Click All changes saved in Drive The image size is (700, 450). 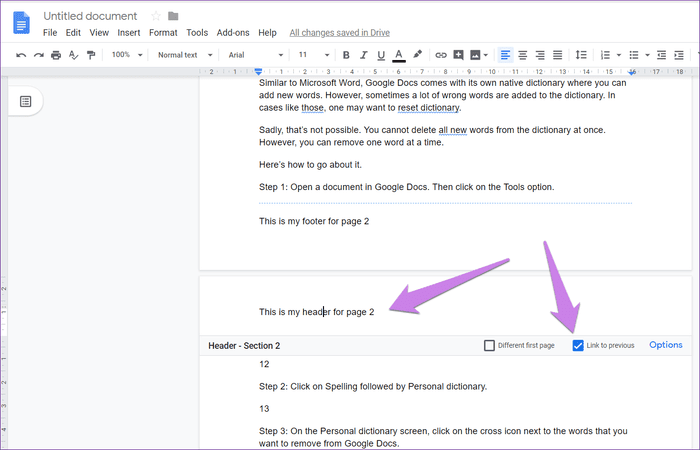339,33
